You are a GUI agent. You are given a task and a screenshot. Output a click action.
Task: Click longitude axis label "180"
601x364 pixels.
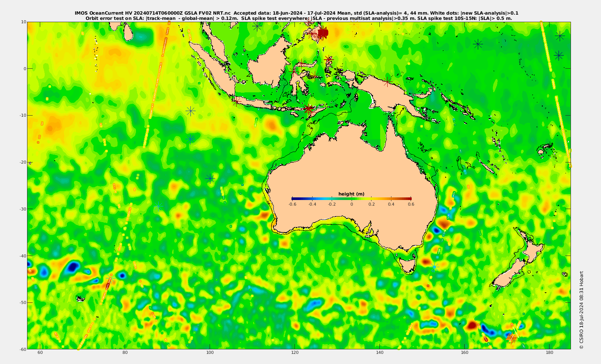pos(550,353)
